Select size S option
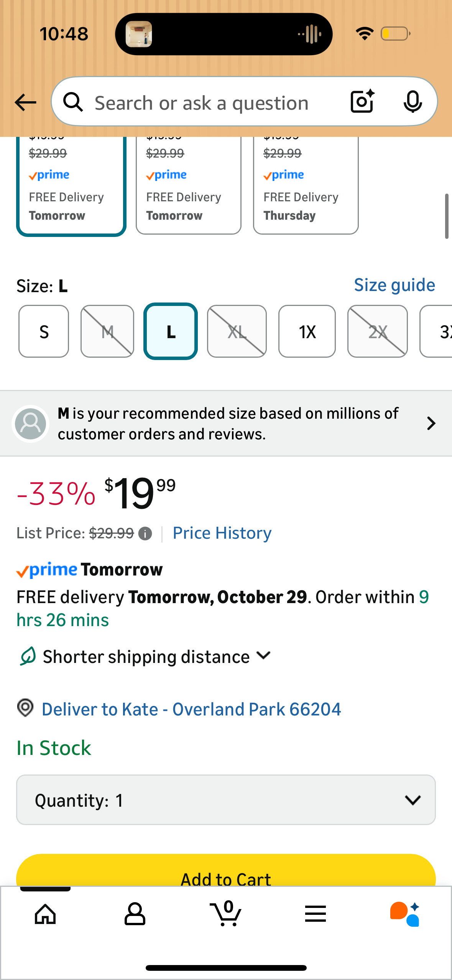 click(44, 331)
